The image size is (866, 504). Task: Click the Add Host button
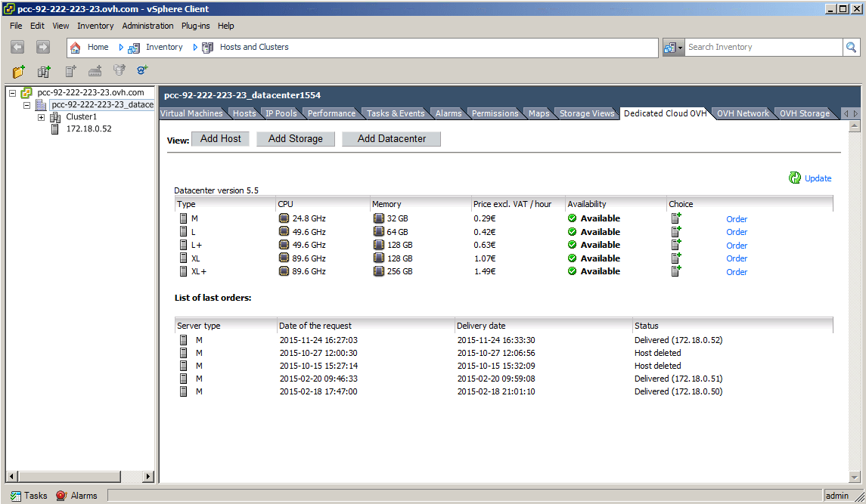[x=220, y=139]
